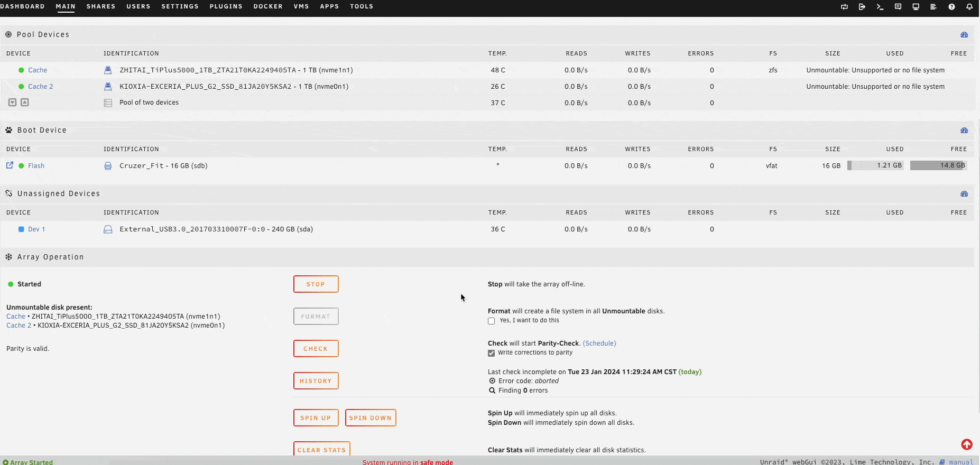Click the Clear Stats button
The width and height of the screenshot is (980, 465).
point(322,450)
